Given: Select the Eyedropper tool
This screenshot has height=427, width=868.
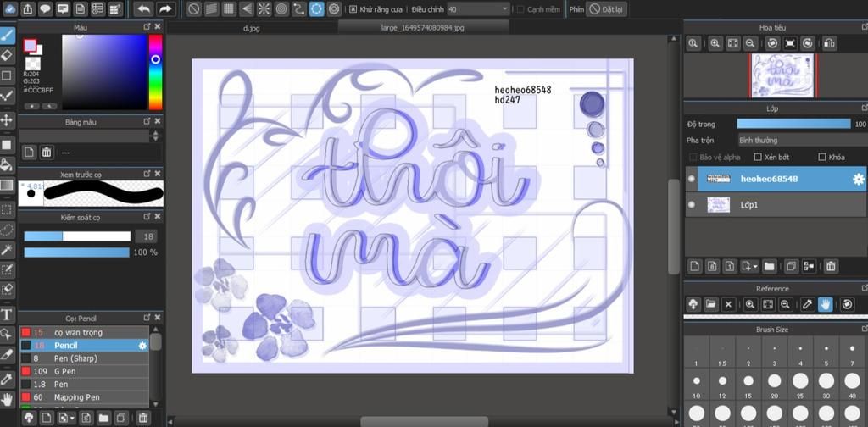Looking at the screenshot, I should tap(7, 380).
